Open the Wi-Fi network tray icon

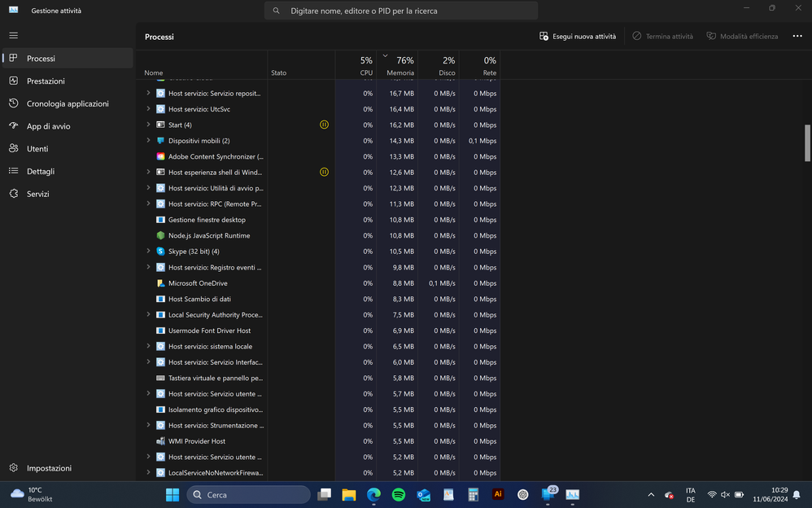712,494
